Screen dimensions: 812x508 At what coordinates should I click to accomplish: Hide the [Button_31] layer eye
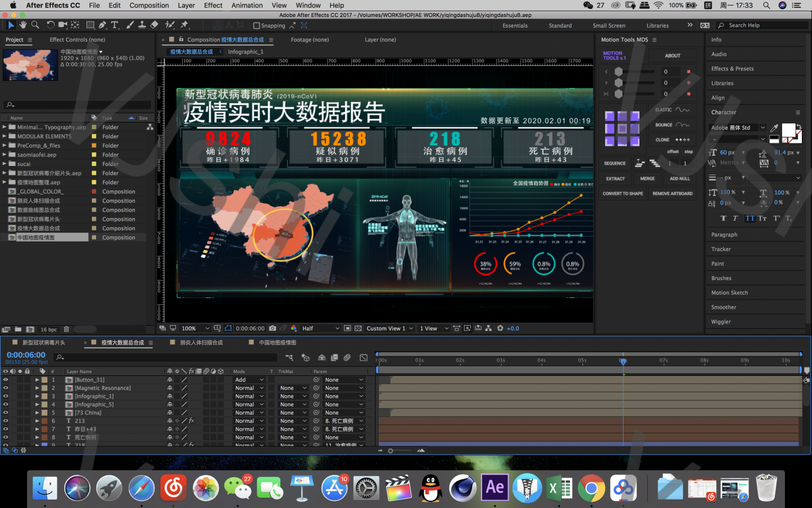click(x=6, y=380)
